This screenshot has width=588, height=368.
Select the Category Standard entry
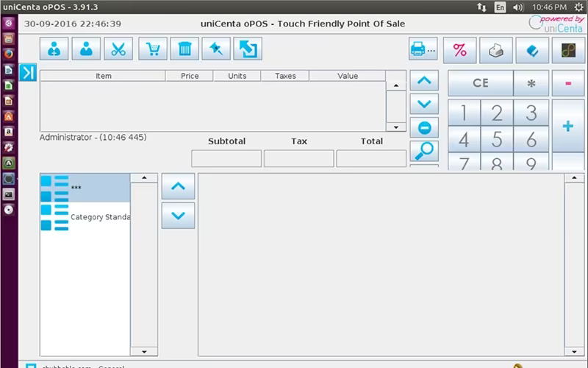click(85, 217)
